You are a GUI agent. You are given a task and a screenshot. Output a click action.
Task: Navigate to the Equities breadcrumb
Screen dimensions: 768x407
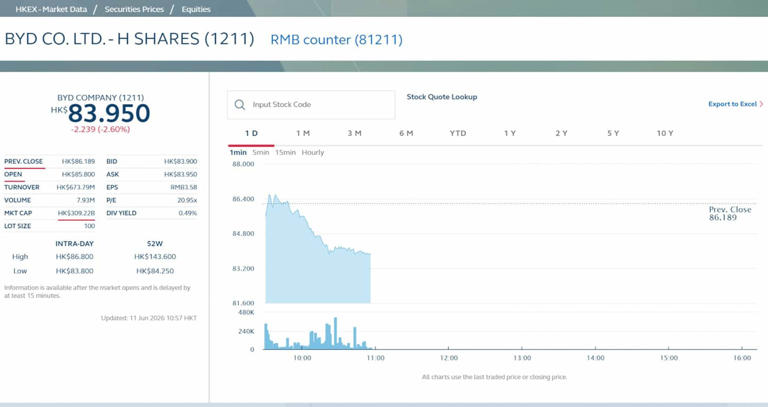tap(196, 9)
